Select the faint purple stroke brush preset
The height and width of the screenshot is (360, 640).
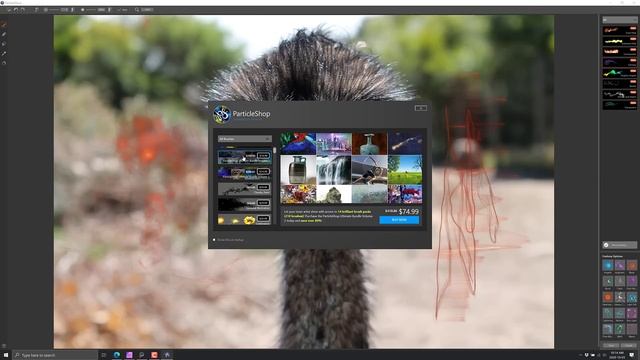coord(620,62)
